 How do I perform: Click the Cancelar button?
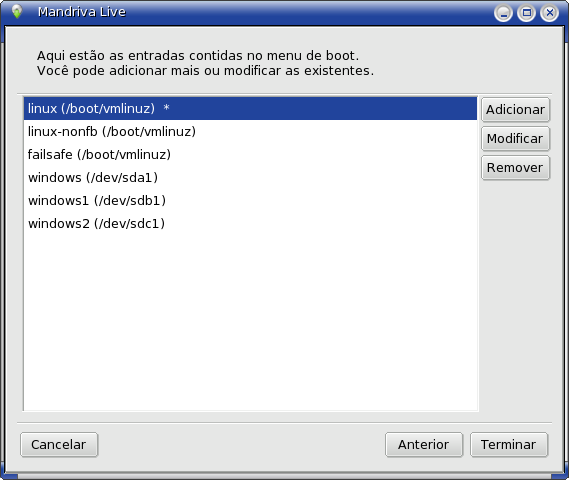point(59,444)
